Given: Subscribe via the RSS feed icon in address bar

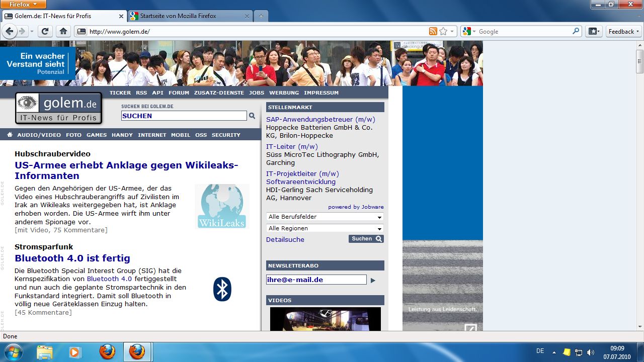Looking at the screenshot, I should (432, 31).
